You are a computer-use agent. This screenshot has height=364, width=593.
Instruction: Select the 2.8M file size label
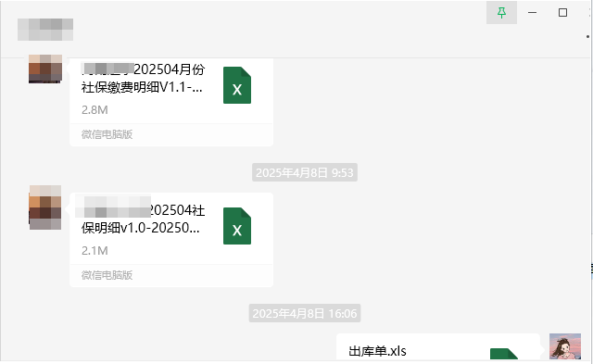[95, 110]
